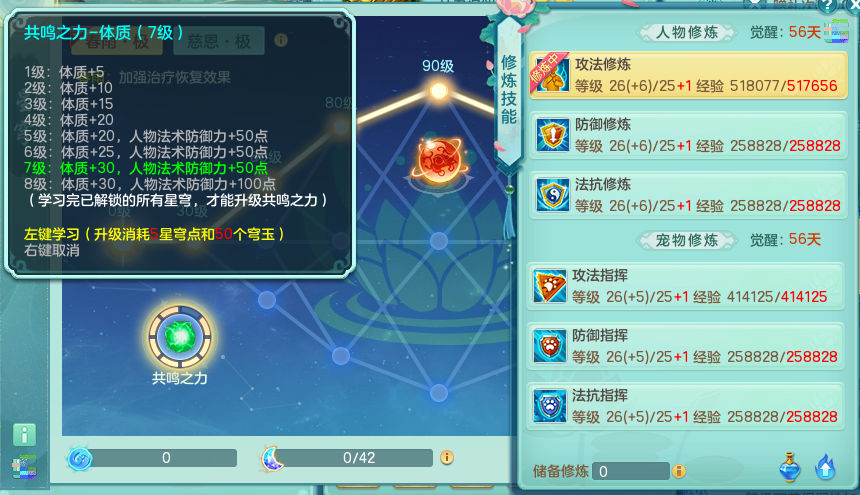Open the 修炼技能 vertical banner tab

(x=509, y=90)
